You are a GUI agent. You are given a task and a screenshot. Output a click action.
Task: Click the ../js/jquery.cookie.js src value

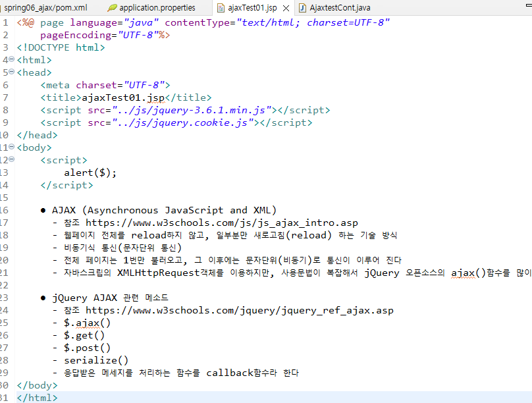[x=183, y=122]
